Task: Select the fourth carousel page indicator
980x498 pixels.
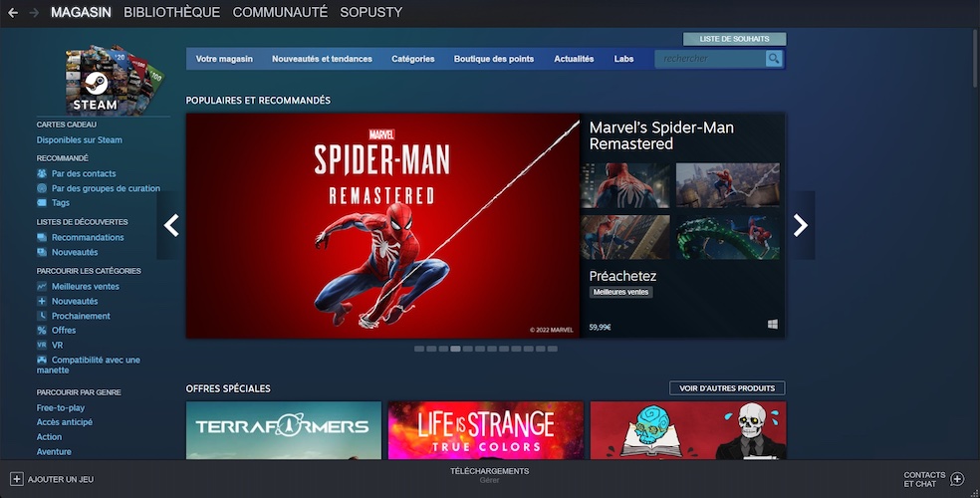Action: (x=455, y=349)
